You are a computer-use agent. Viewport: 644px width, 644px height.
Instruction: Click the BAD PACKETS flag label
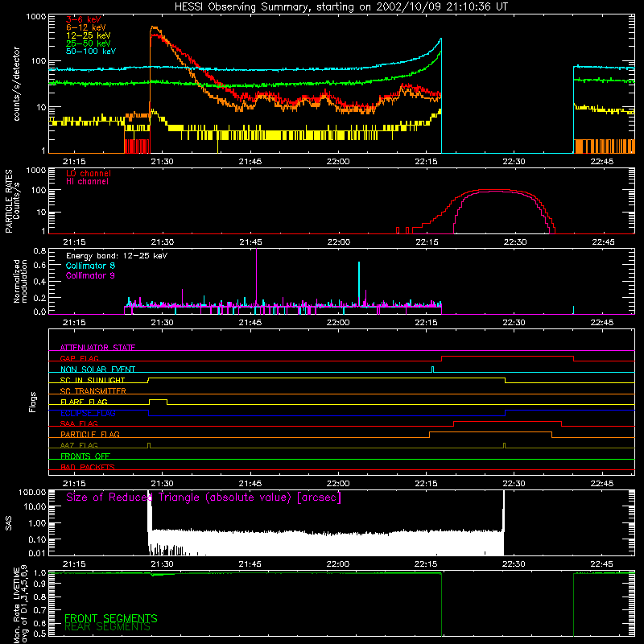(88, 467)
